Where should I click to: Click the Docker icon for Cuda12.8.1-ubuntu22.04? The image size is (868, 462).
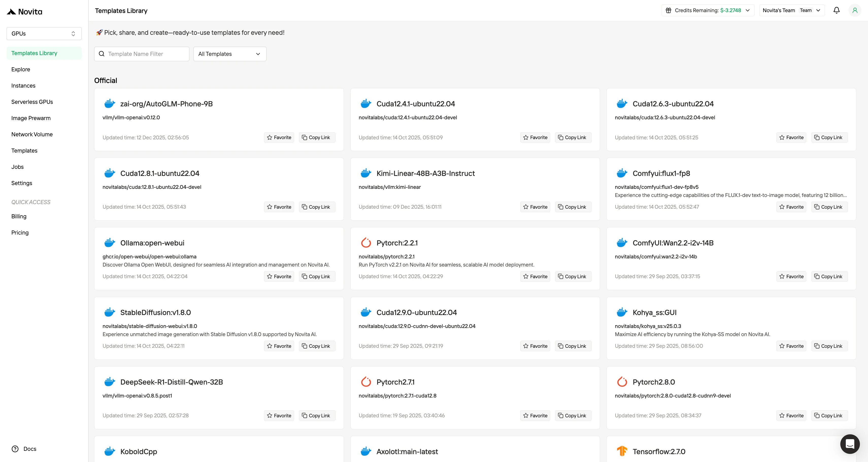click(109, 173)
